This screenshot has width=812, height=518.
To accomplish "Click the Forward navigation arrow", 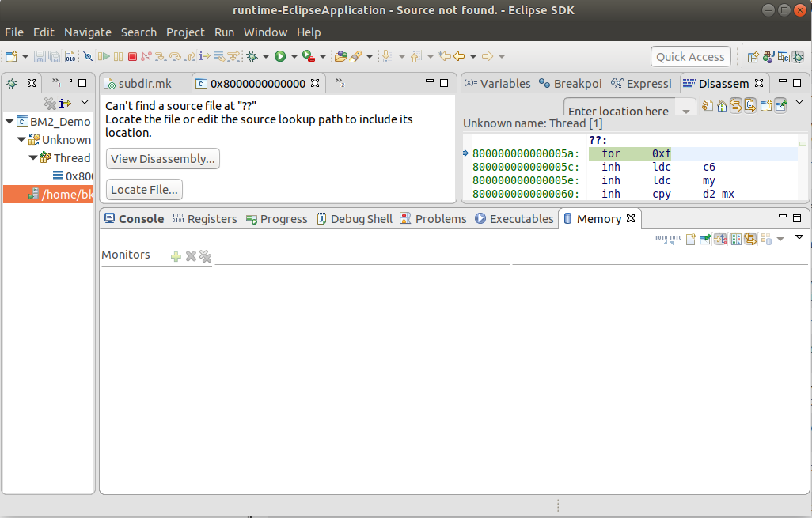I will 488,56.
